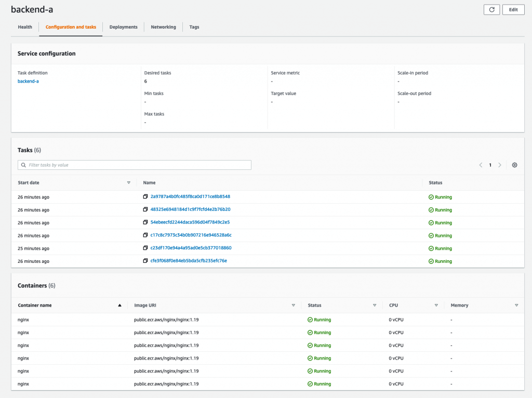Copy task ID 2a9787a4b0fc485f8ca0d171ce8b8548 icon
532x398 pixels.
[x=146, y=196]
